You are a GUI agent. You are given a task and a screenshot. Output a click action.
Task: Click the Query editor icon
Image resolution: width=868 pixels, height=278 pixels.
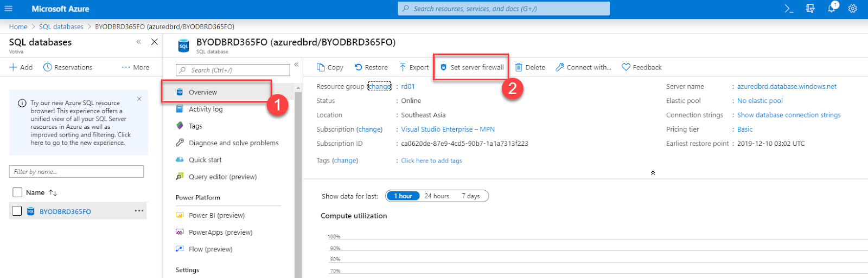pos(180,176)
